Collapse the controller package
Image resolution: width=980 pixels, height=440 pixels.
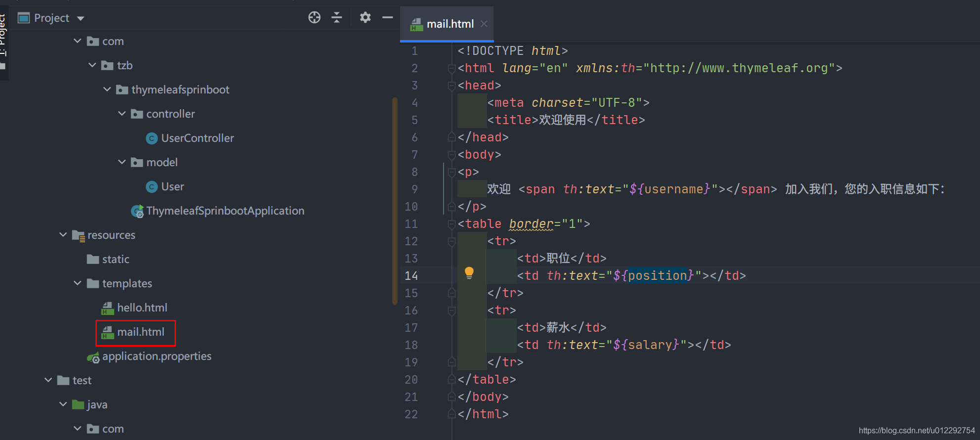click(x=122, y=114)
